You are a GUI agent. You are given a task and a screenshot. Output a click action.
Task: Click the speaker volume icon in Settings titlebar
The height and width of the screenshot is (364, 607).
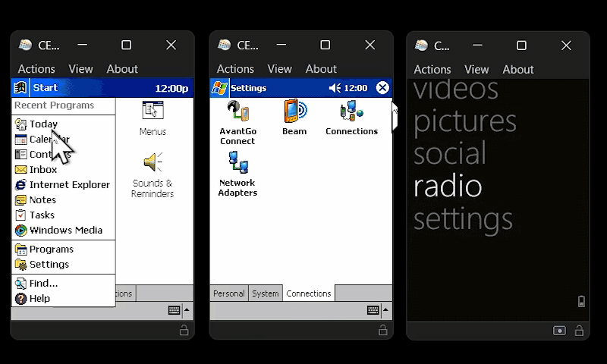point(335,88)
